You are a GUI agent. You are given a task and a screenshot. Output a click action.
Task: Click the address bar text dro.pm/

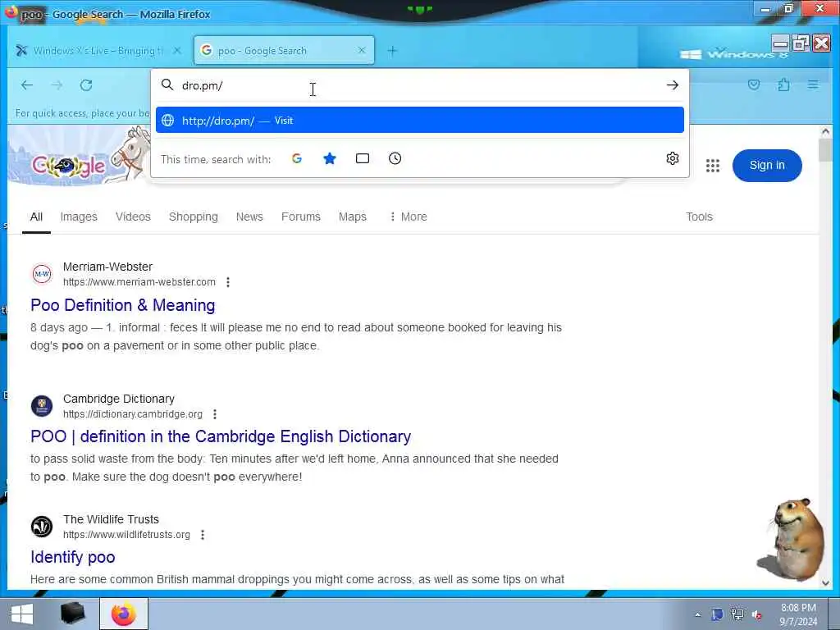(x=203, y=85)
